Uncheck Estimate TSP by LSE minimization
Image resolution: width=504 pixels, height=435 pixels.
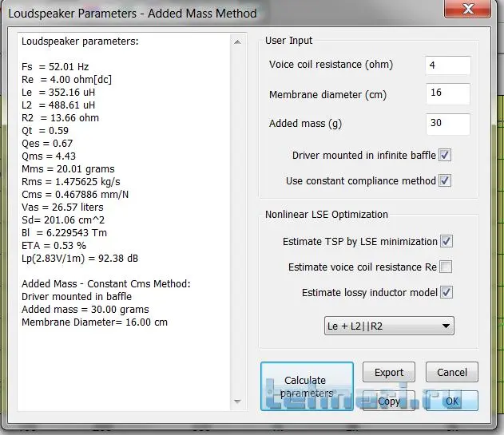pos(446,241)
